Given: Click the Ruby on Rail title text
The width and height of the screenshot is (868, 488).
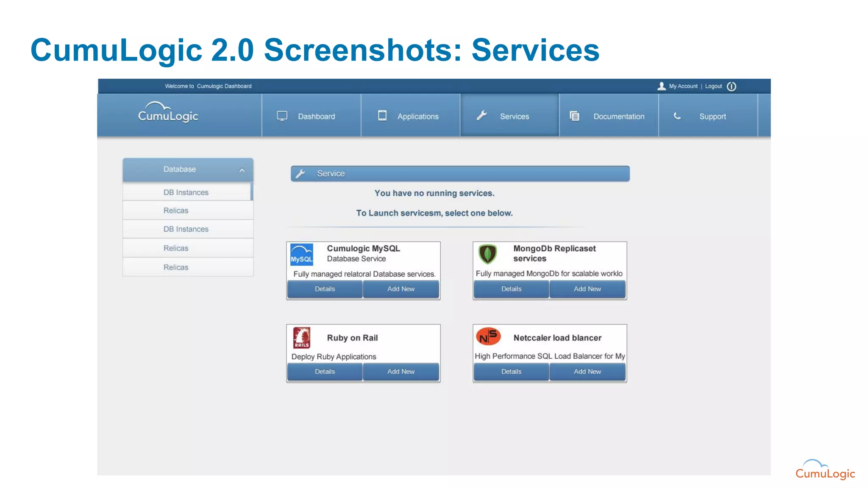Looking at the screenshot, I should click(352, 338).
